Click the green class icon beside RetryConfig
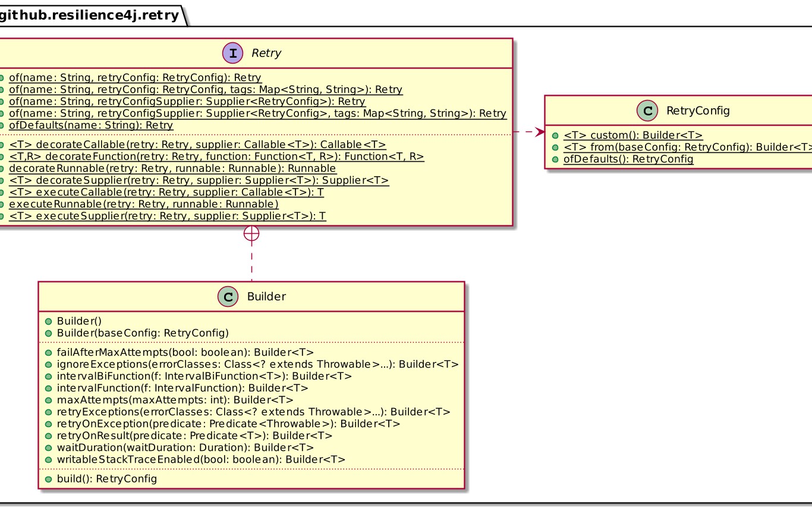 648,110
